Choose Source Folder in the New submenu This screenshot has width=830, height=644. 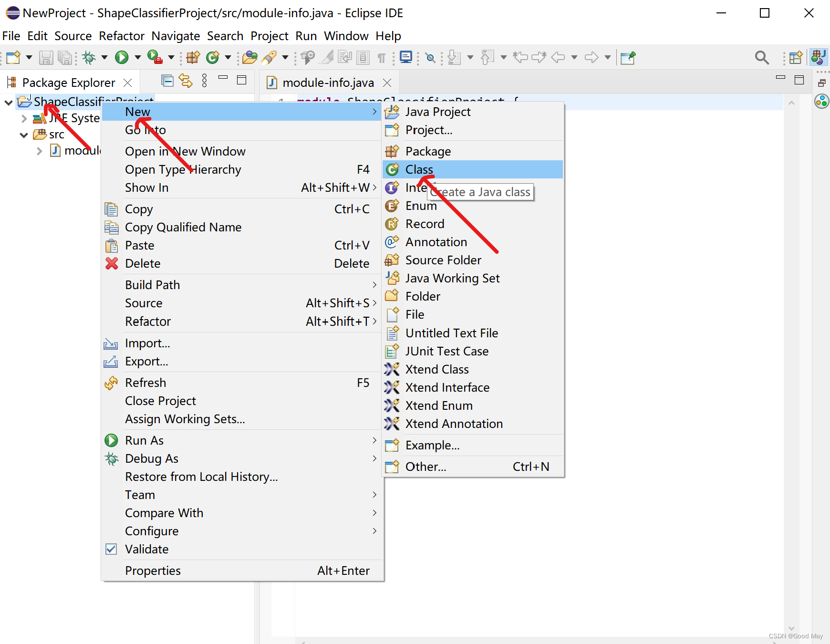(473, 260)
